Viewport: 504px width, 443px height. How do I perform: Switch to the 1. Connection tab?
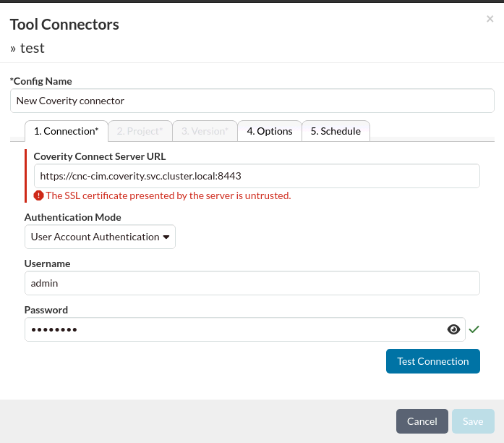(67, 131)
